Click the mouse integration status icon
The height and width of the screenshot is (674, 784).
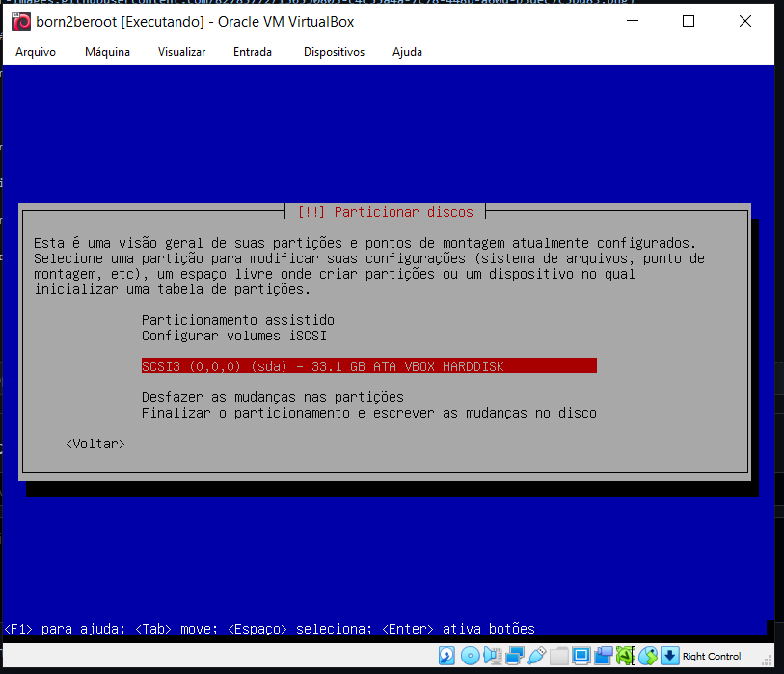click(x=648, y=656)
